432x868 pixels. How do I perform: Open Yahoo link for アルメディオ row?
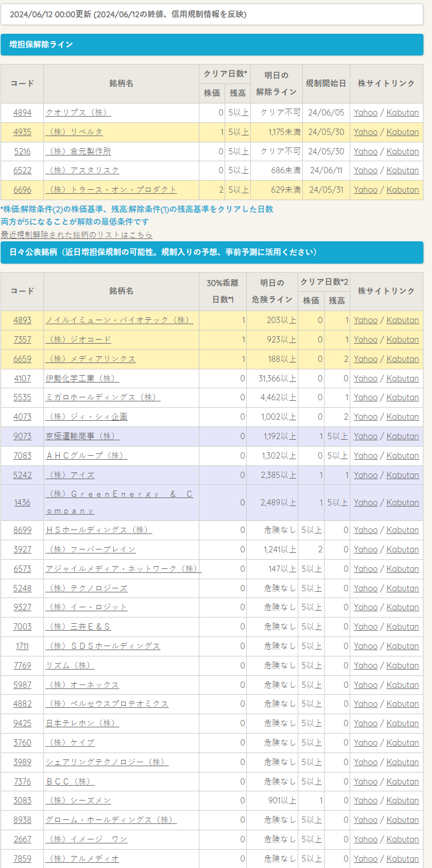366,859
